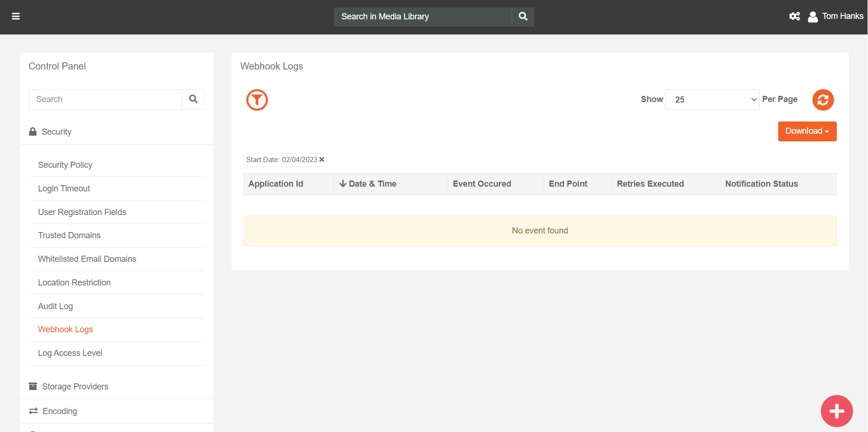Open the hamburger navigation menu
868x432 pixels.
click(x=16, y=17)
